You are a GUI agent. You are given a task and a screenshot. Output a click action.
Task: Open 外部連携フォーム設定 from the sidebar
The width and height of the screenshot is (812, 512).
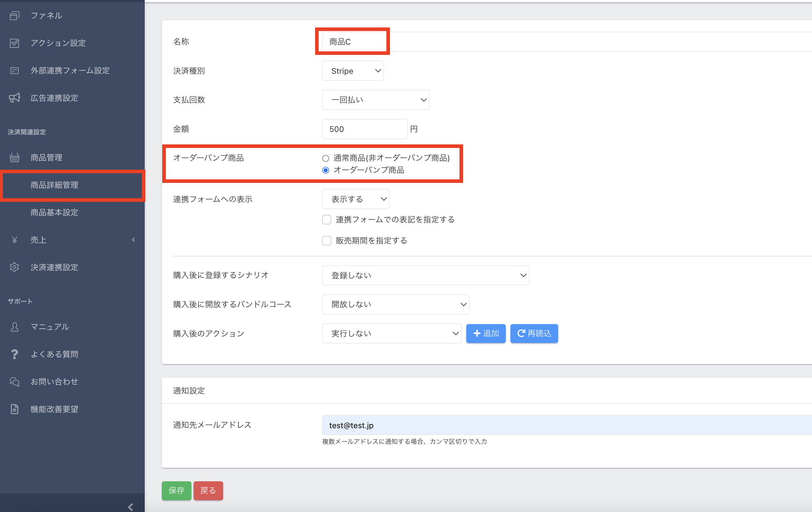70,71
